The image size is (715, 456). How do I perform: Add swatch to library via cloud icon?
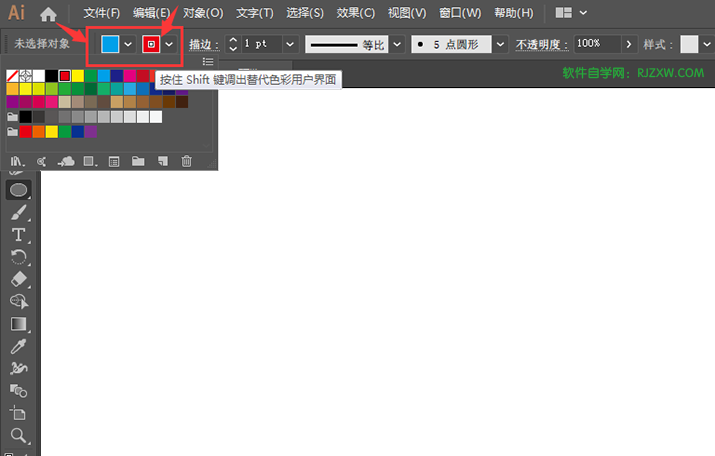point(66,161)
